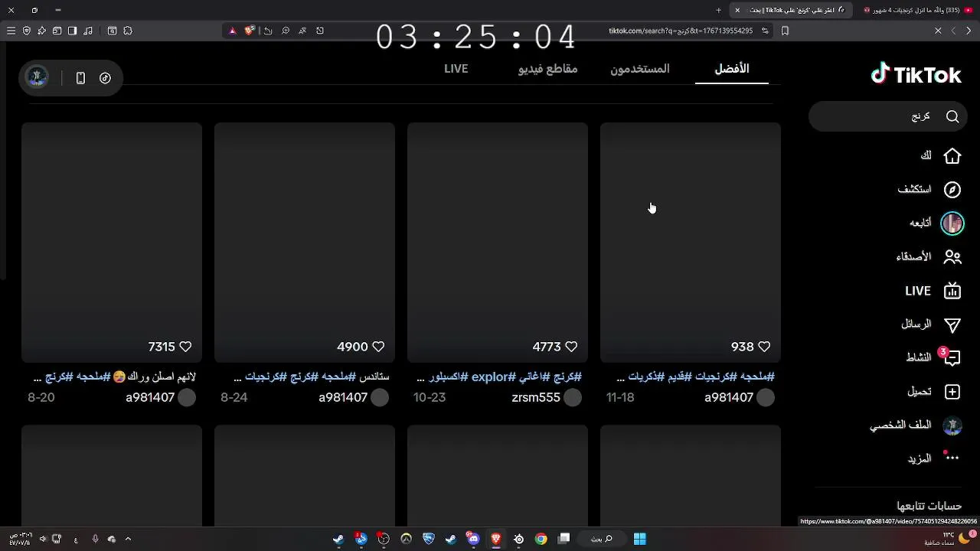Open تحميل upload page
Viewport: 980px width, 551px height.
pos(933,391)
